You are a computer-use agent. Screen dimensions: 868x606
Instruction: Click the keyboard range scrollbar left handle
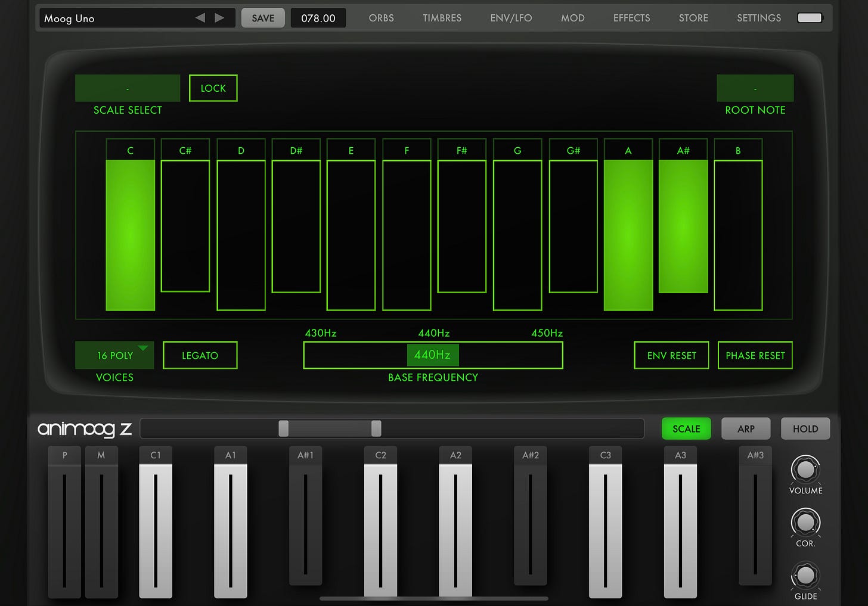click(284, 428)
